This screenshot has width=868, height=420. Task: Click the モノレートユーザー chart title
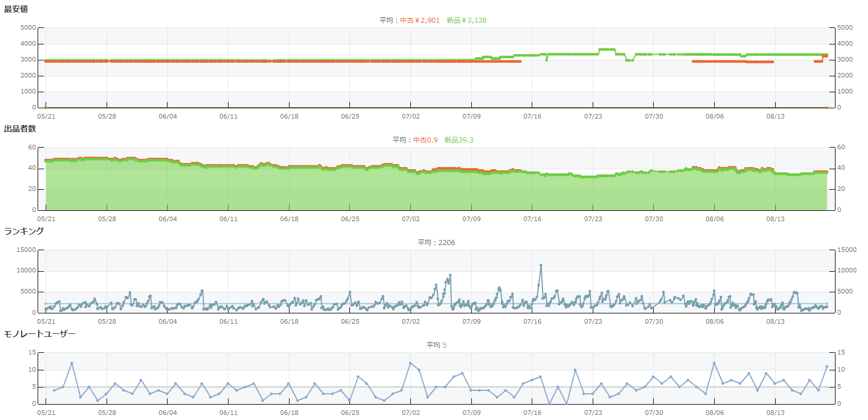pyautogui.click(x=40, y=334)
